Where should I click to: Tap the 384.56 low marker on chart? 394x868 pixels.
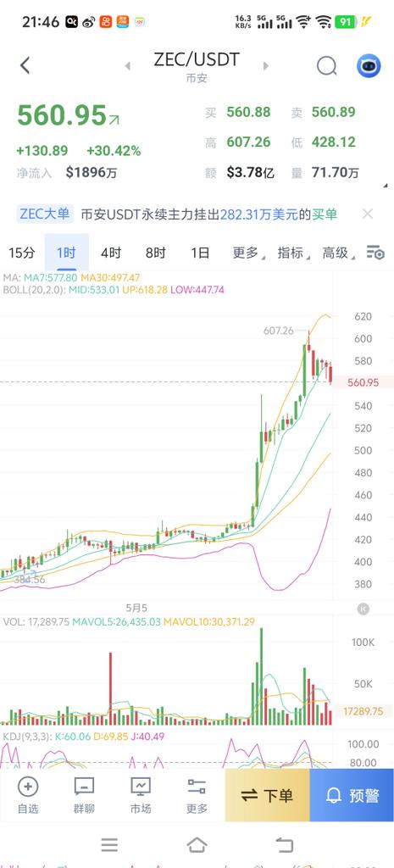point(30,580)
